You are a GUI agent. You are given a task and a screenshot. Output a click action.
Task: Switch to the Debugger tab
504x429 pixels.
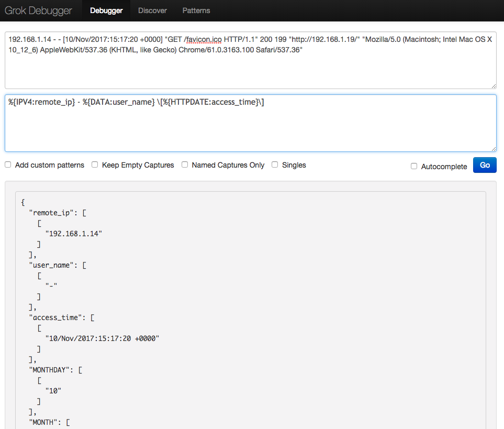click(106, 10)
